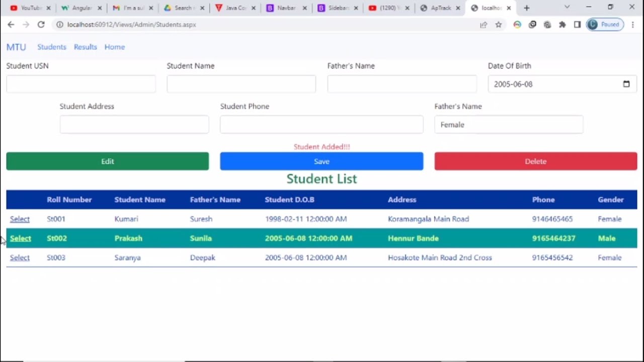644x362 pixels.
Task: Open the Extensions puzzle piece icon
Action: point(562,25)
